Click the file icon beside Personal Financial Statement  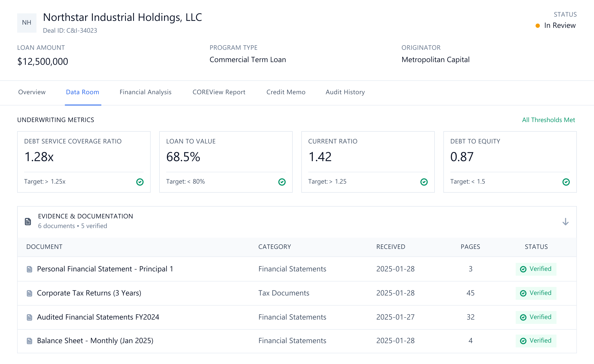pyautogui.click(x=29, y=269)
